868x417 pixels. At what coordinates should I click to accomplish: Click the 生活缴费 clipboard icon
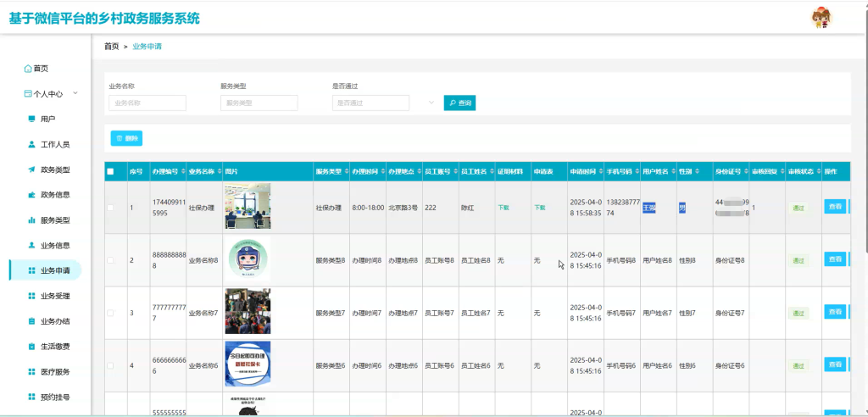pos(31,347)
